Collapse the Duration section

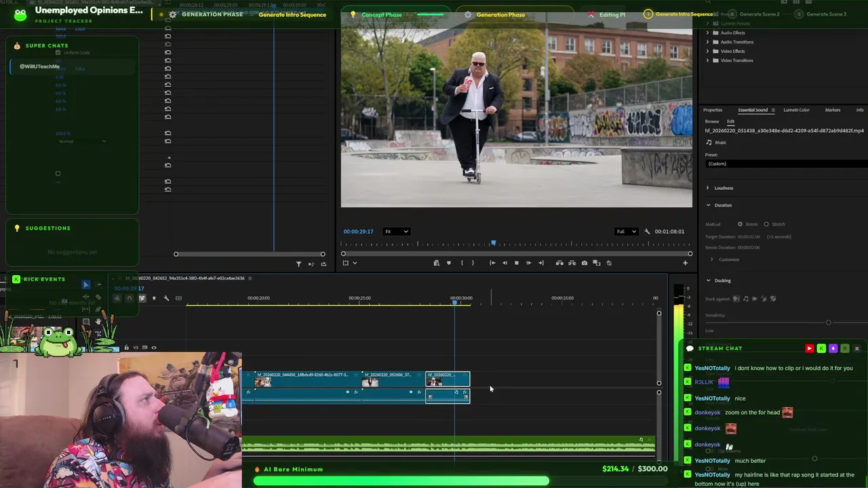pos(708,205)
